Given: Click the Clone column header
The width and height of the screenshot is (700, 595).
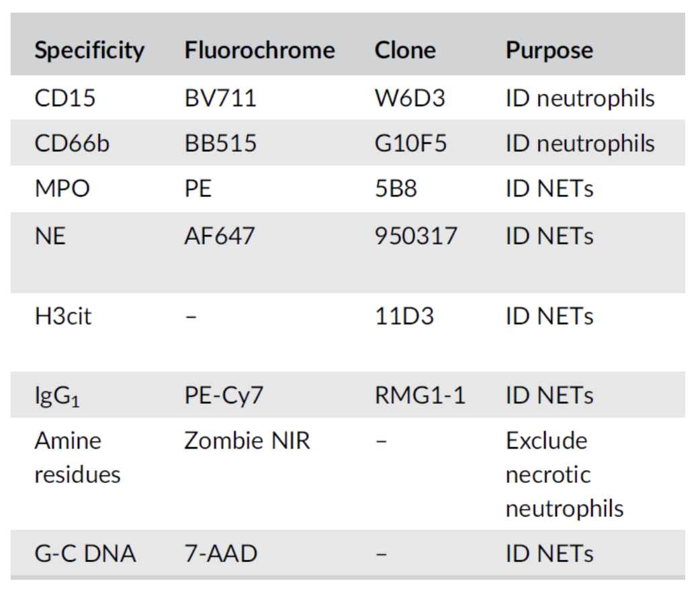Looking at the screenshot, I should tap(405, 50).
